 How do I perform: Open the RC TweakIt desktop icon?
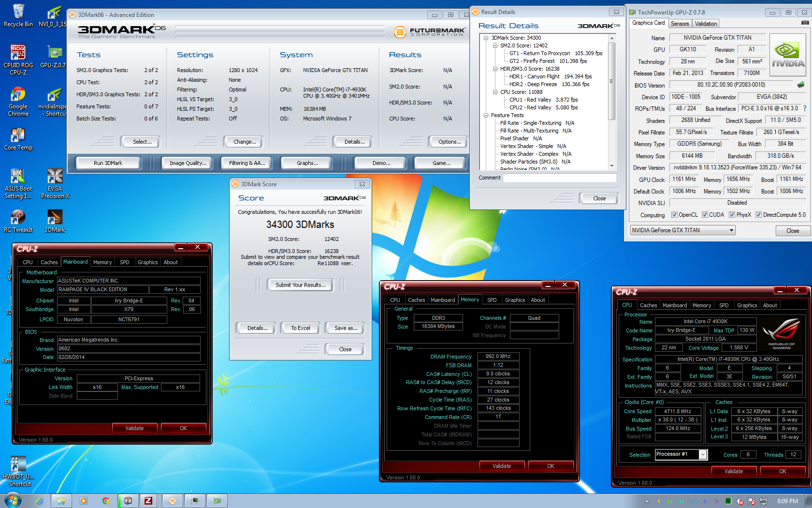18,221
